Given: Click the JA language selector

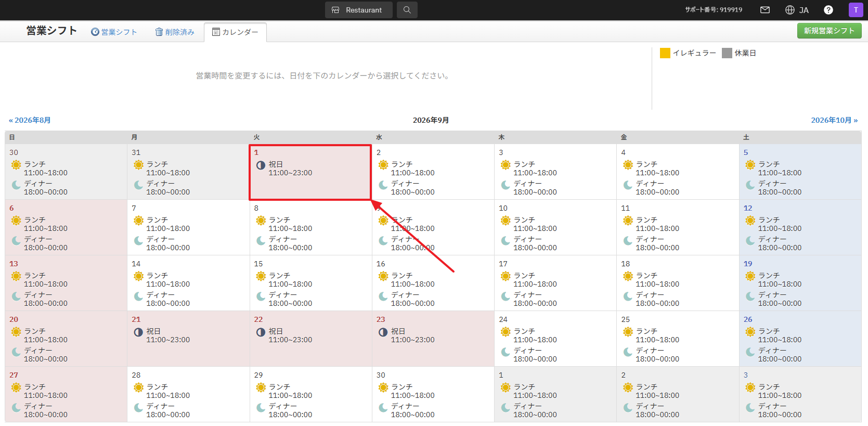Looking at the screenshot, I should tap(804, 10).
